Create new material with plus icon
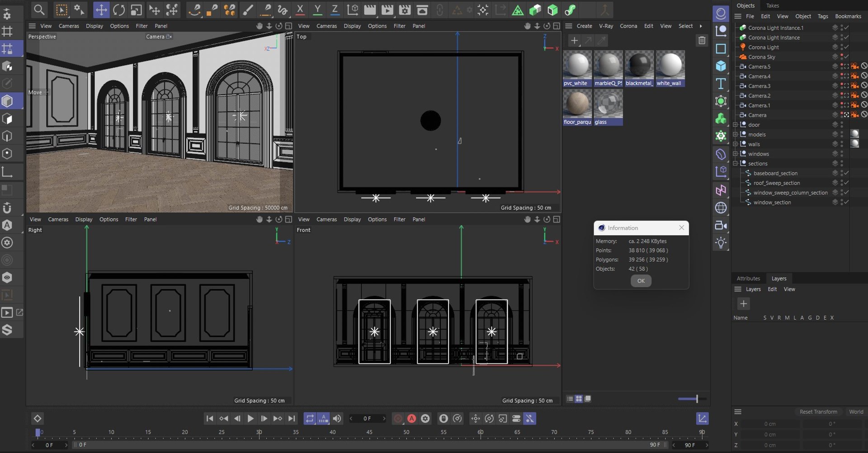868x453 pixels. tap(574, 41)
